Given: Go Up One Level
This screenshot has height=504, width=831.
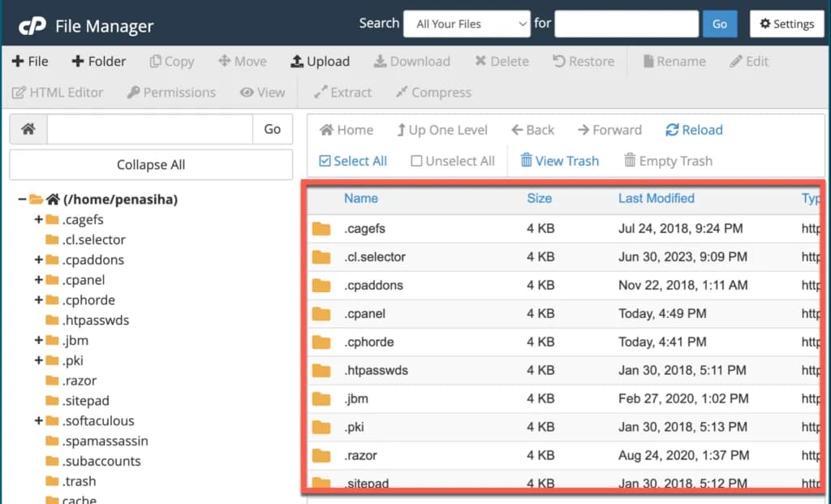Looking at the screenshot, I should pos(441,130).
